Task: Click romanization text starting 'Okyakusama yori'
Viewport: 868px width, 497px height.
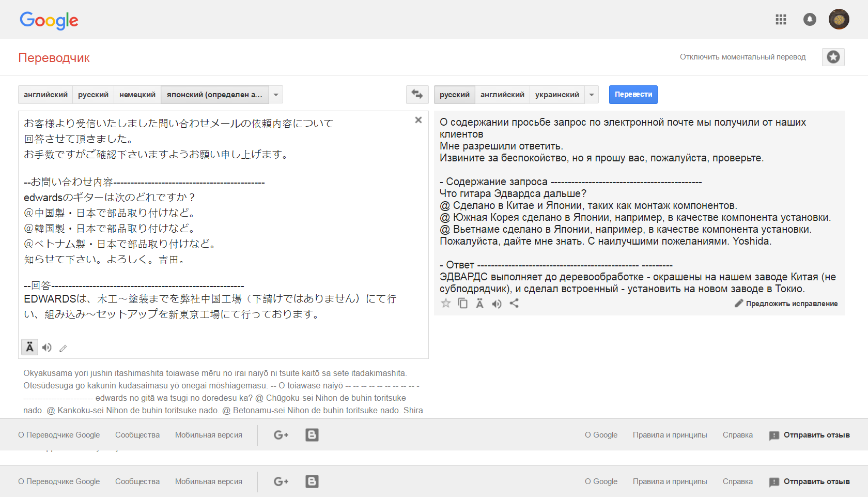Action: 223,391
